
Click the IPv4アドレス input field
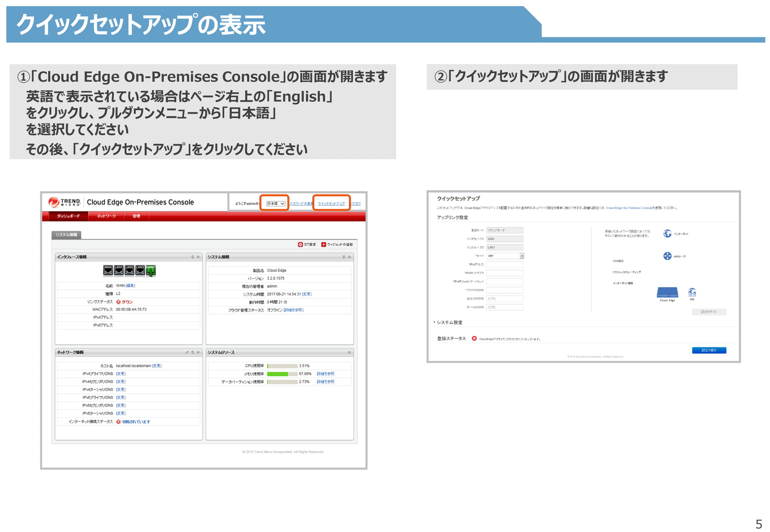(x=505, y=265)
